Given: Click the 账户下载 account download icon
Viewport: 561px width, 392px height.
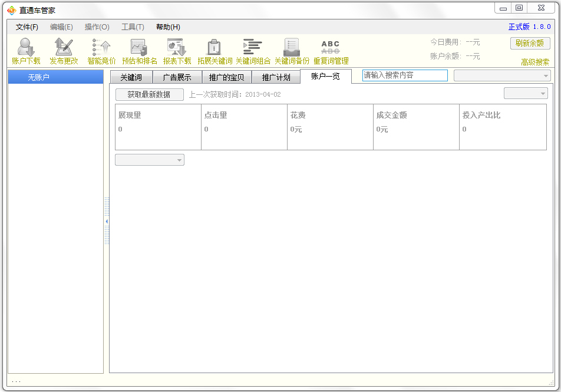Looking at the screenshot, I should (26, 51).
